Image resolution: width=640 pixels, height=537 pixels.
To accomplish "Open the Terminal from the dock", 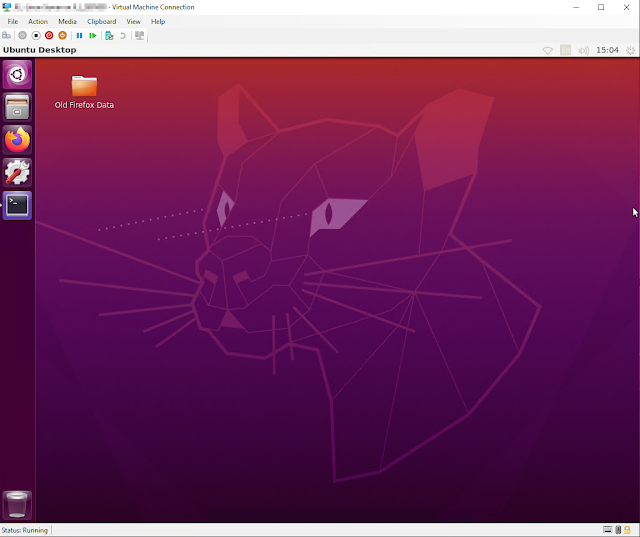I will click(17, 205).
